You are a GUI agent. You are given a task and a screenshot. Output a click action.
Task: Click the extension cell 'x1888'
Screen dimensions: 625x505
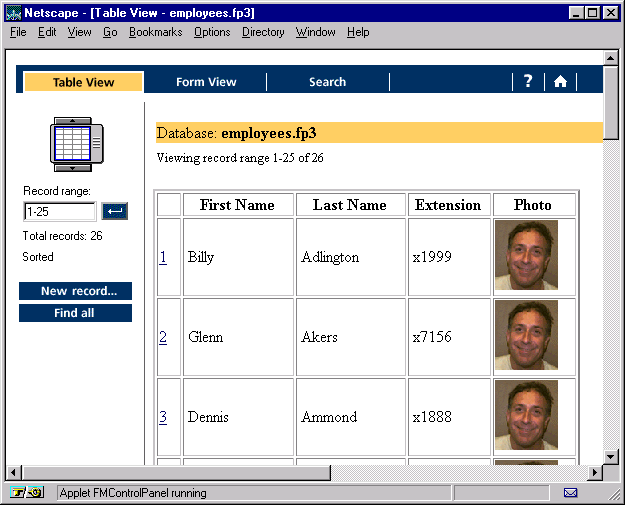[x=449, y=417]
